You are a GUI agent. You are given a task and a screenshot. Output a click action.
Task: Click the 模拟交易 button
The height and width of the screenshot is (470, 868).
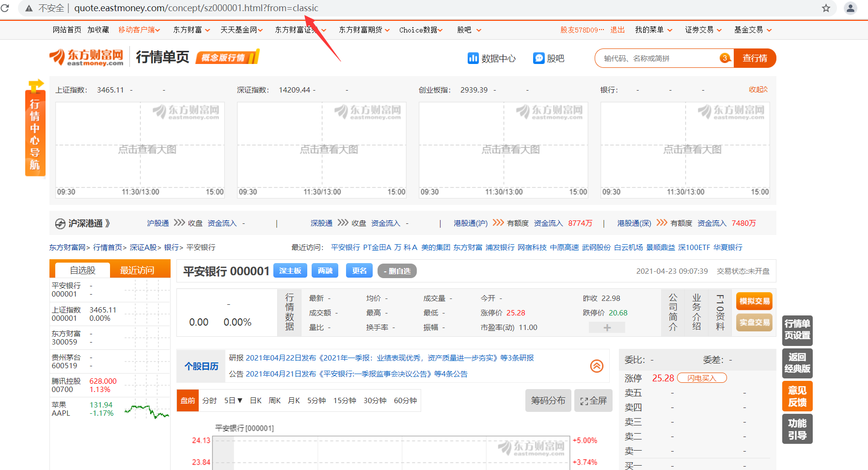(x=754, y=301)
